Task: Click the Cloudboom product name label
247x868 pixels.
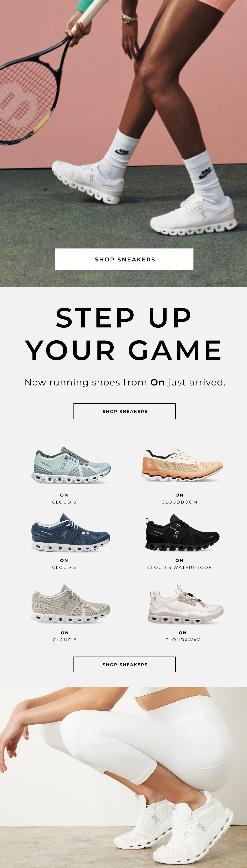Action: [x=179, y=502]
